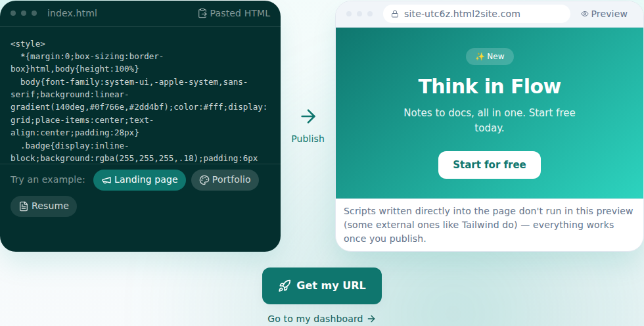Load the Portfolio example

click(225, 180)
